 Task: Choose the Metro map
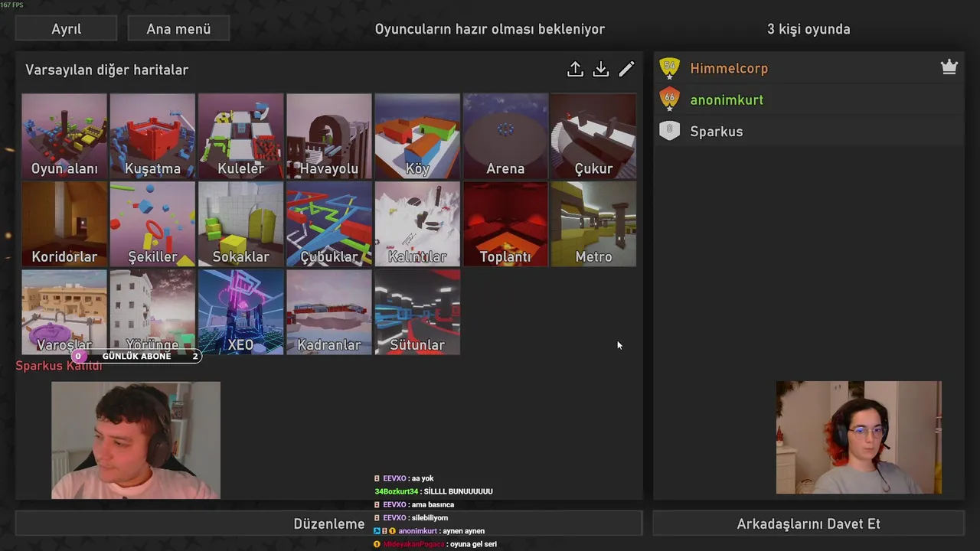tap(593, 224)
